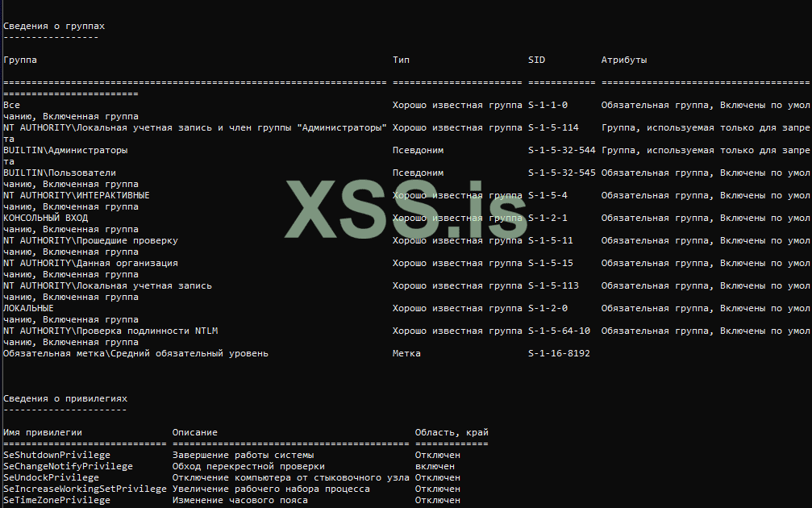This screenshot has width=812, height=508.
Task: Select the "ЛОКАЛЬНЫЕ" group name
Action: point(28,308)
